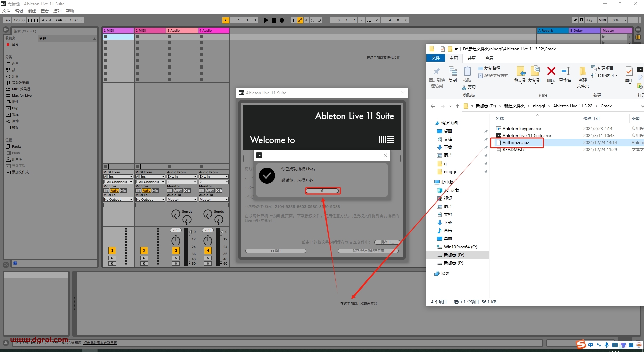The image size is (644, 352).
Task: Open track 3 Audio To Master dropdown
Action: (182, 199)
